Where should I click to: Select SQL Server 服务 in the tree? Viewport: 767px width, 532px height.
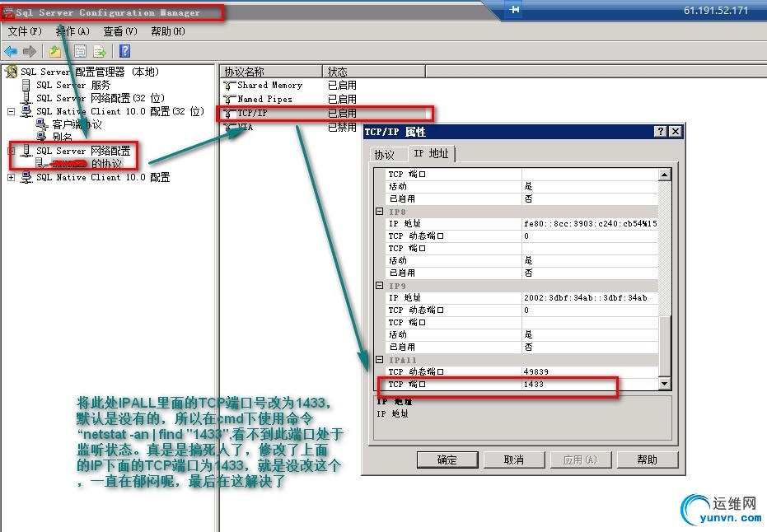[x=73, y=85]
